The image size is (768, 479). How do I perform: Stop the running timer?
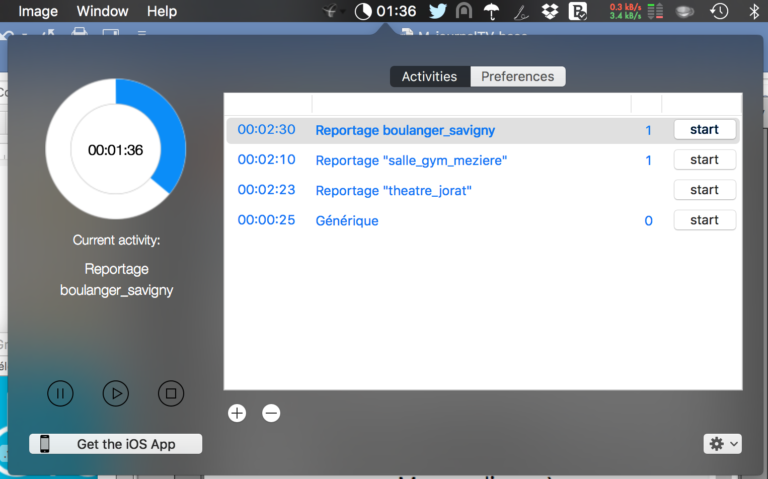(x=171, y=394)
